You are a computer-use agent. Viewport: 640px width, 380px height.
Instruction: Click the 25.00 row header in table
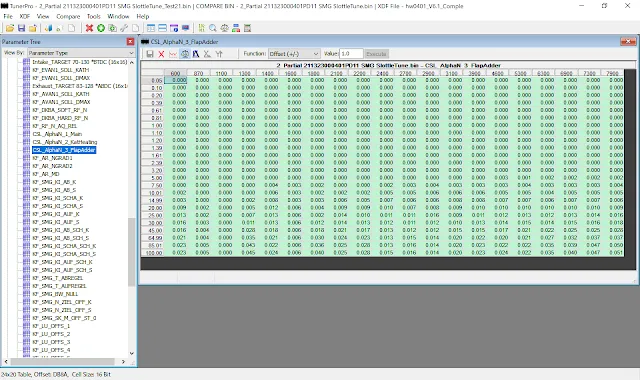coord(152,215)
